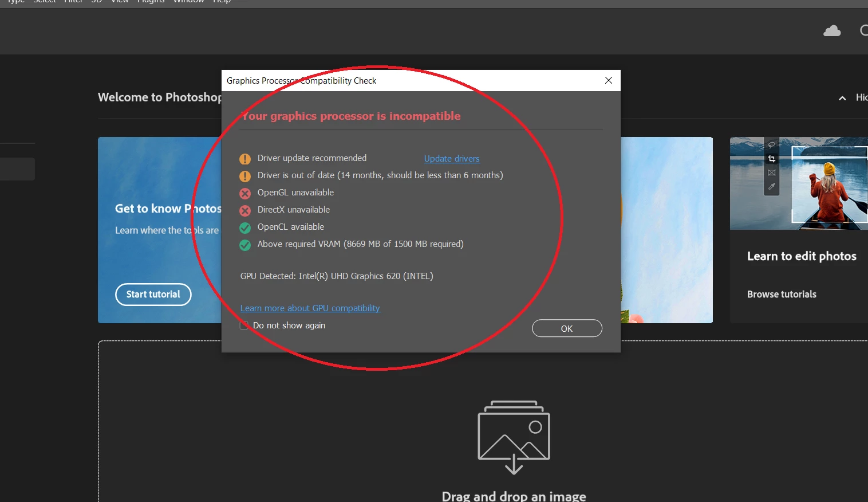868x502 pixels.
Task: Open the View menu
Action: pos(120,2)
